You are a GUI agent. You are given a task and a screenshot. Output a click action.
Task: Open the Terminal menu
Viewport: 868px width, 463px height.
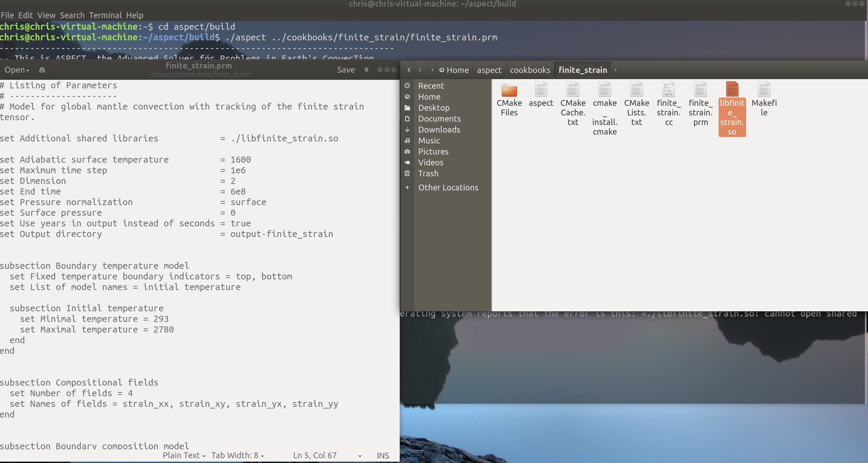(x=106, y=15)
